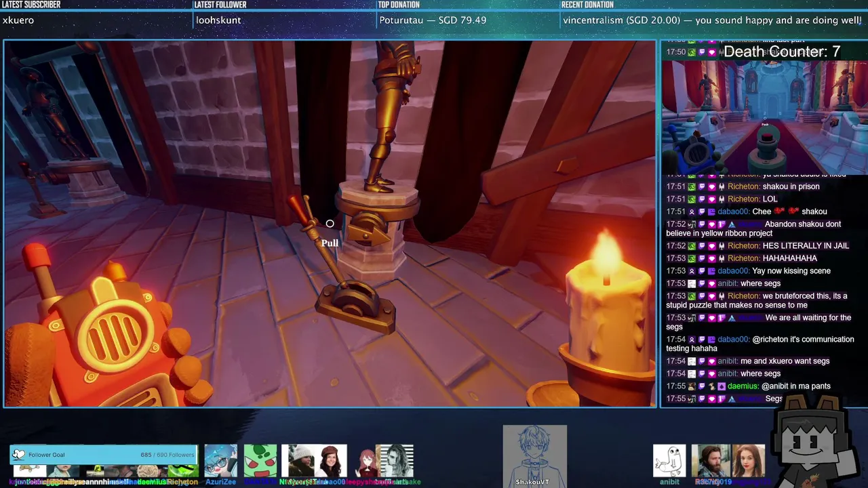The width and height of the screenshot is (868, 488).
Task: Select the green Bulbasaur avatar
Action: [x=260, y=461]
